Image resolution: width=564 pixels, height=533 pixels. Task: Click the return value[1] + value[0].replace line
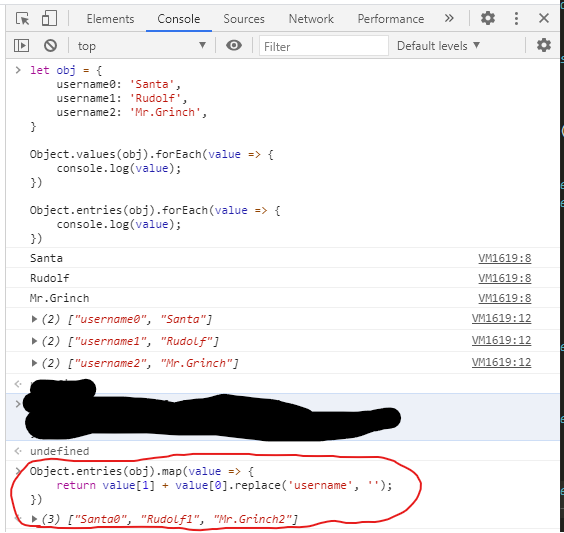224,486
